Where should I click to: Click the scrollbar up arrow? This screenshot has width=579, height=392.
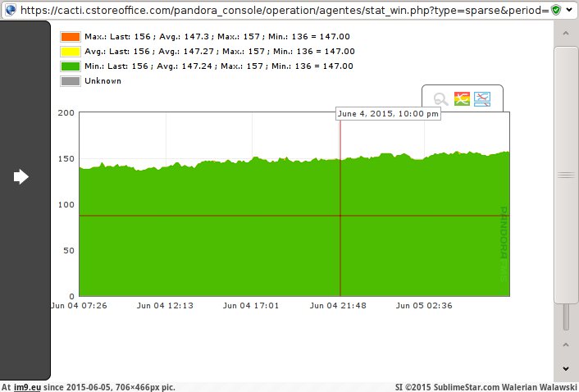566,33
